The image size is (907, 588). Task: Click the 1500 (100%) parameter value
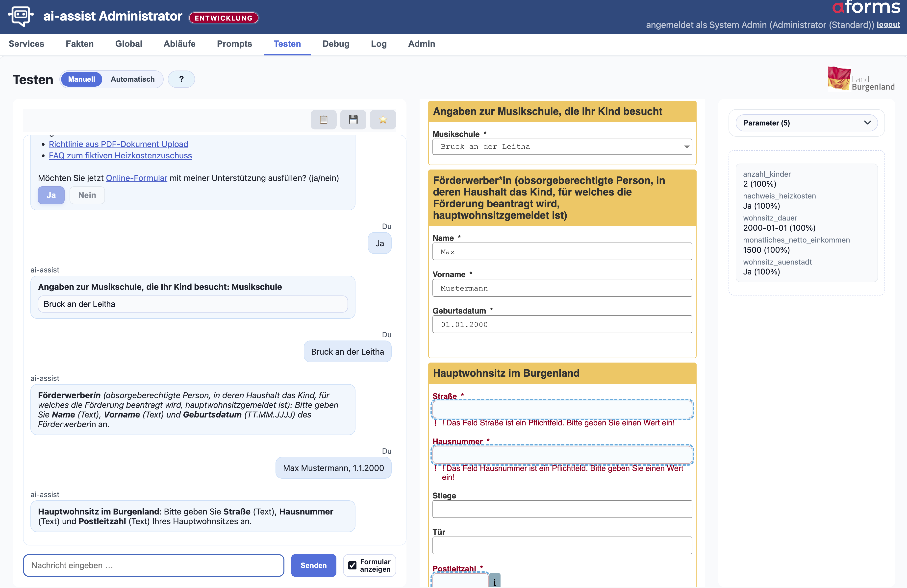766,250
